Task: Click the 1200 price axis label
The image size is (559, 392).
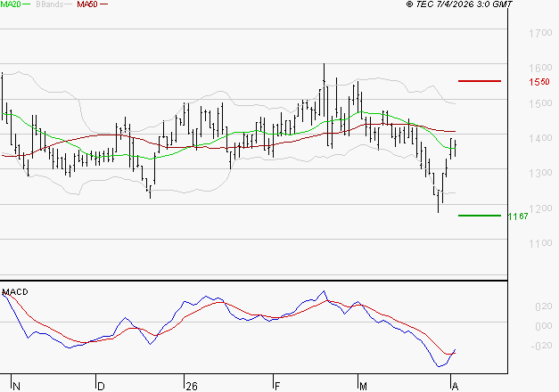Action: (x=540, y=208)
